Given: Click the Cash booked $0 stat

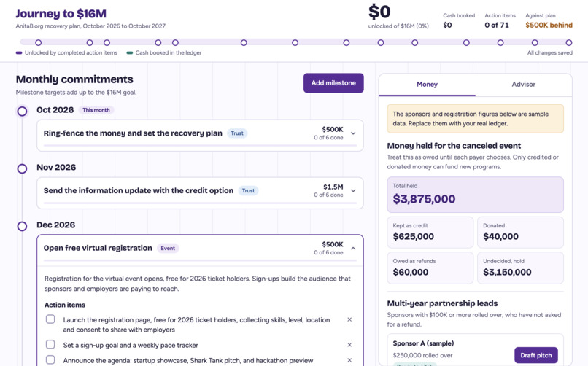Looking at the screenshot, I should (x=459, y=21).
